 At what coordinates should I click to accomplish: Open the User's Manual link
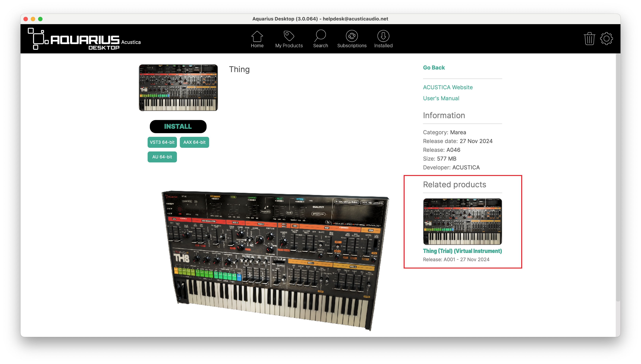pyautogui.click(x=441, y=98)
